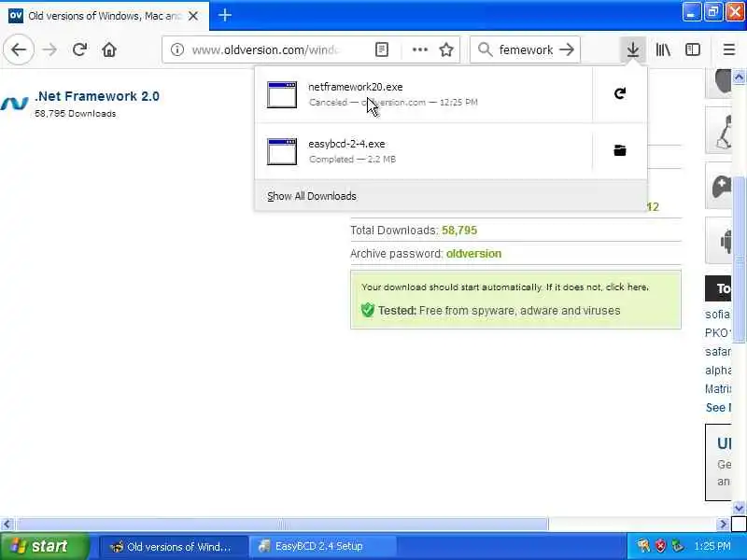The height and width of the screenshot is (560, 747).
Task: Retry the netframework20.exe download
Action: (619, 94)
